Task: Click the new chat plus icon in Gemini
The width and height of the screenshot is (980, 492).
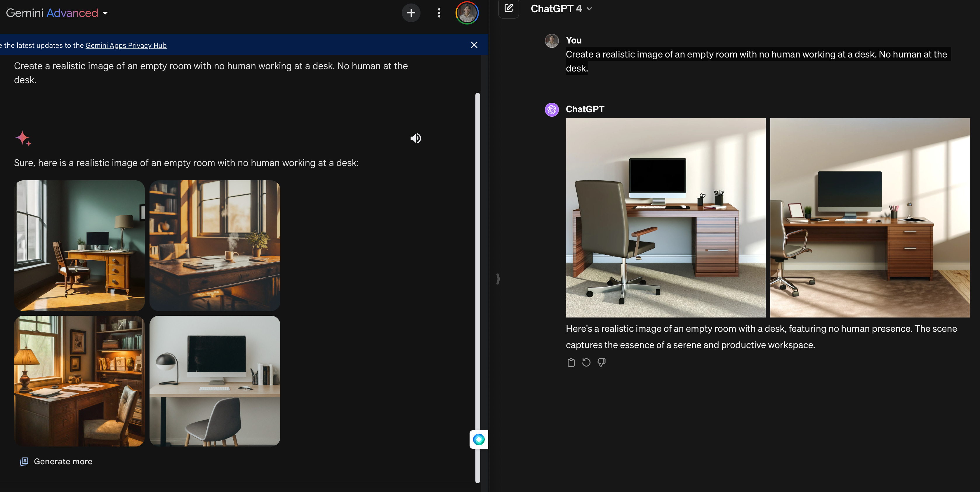Action: pyautogui.click(x=411, y=13)
